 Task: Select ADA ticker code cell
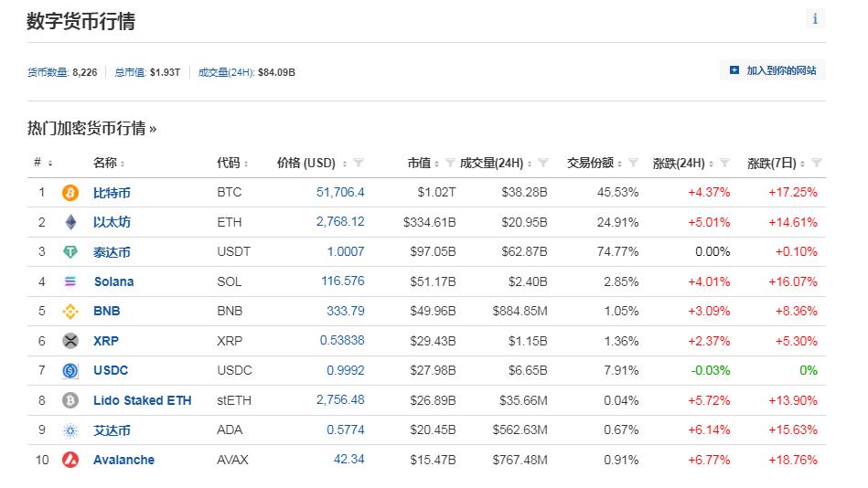point(230,430)
